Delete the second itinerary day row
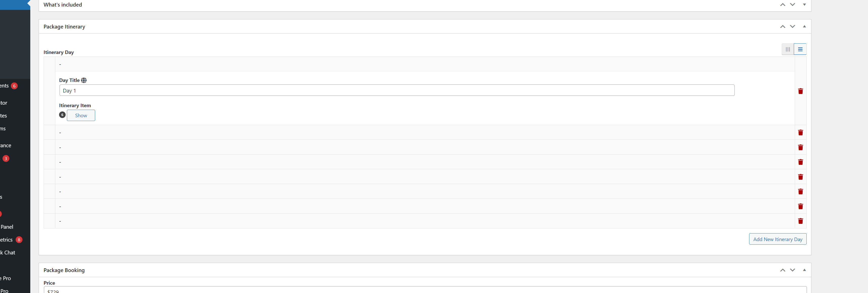The height and width of the screenshot is (293, 868). [x=800, y=133]
